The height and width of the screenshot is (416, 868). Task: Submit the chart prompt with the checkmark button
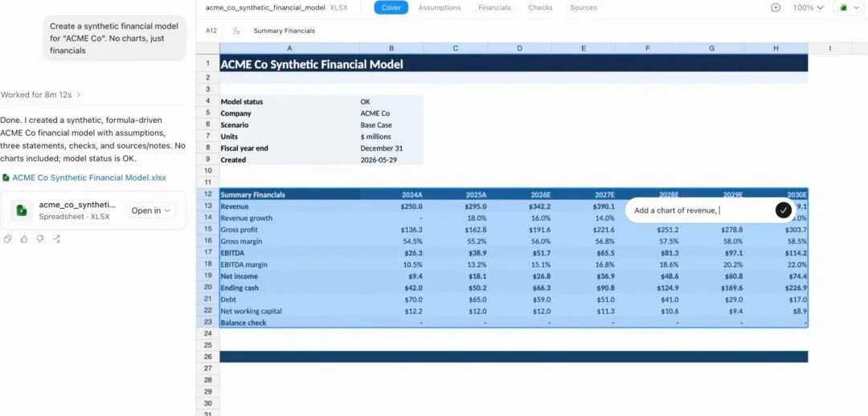coord(784,210)
